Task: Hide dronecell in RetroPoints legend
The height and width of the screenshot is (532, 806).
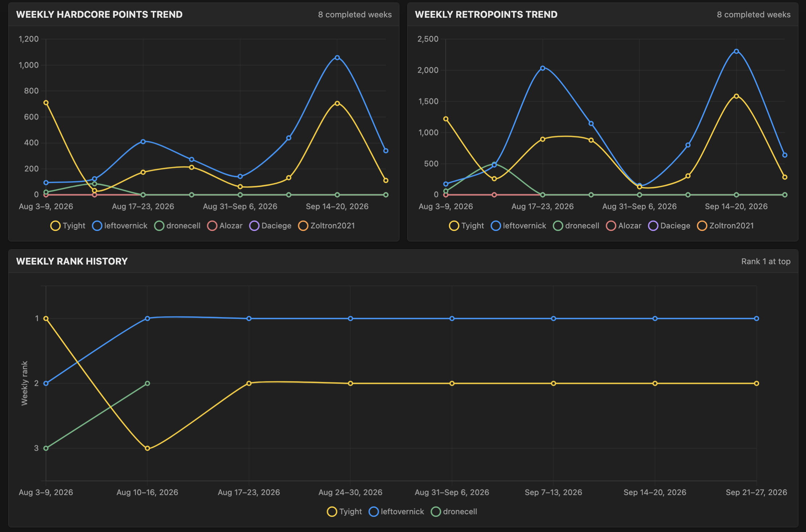Action: (576, 226)
